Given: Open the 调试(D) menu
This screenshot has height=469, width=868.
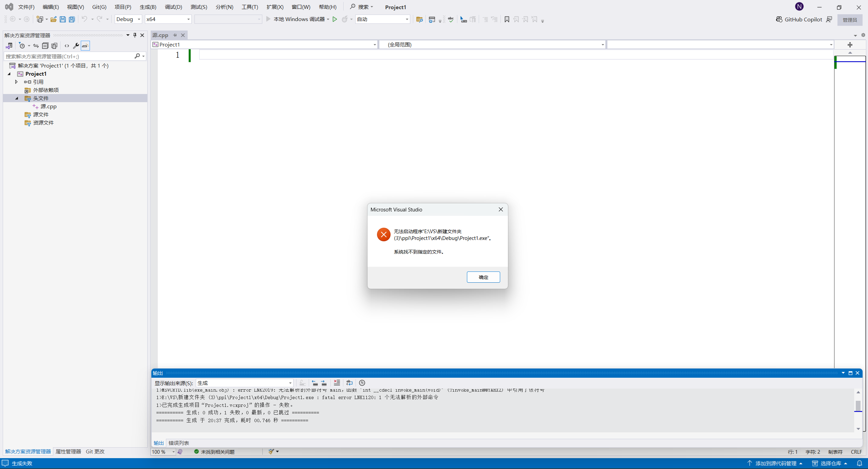Looking at the screenshot, I should 173,7.
